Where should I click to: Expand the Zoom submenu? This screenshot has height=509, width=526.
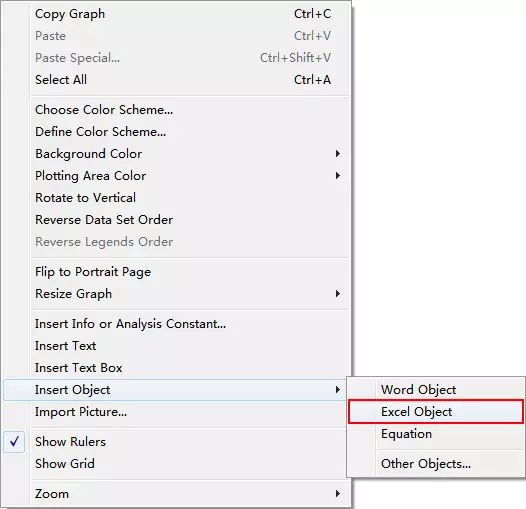point(175,493)
